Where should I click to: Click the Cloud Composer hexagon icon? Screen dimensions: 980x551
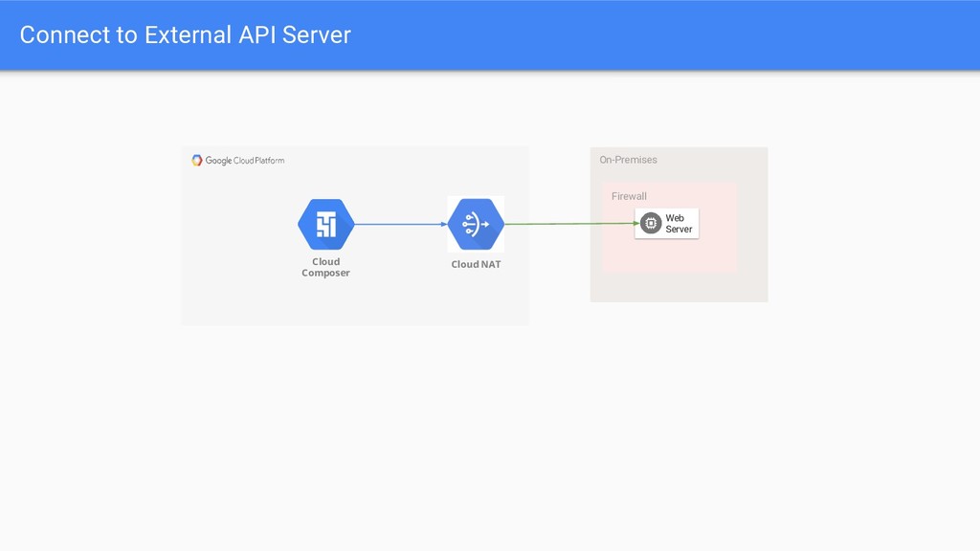325,224
